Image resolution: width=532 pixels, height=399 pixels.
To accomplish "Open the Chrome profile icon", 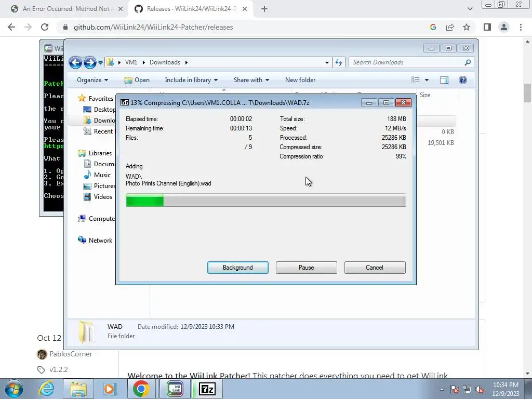I will (504, 27).
